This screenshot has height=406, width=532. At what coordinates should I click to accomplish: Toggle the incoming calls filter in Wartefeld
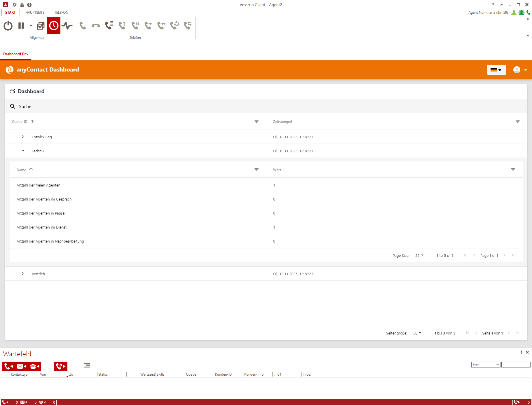click(x=8, y=366)
